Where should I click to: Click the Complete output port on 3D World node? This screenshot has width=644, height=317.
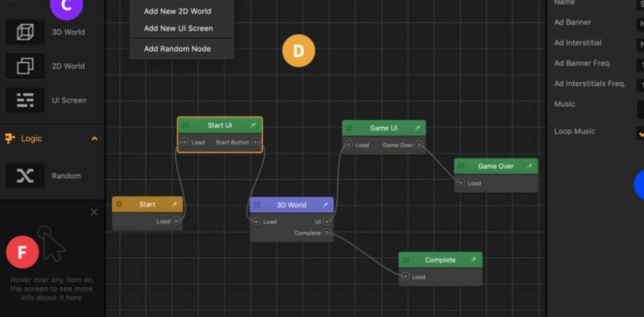(327, 233)
